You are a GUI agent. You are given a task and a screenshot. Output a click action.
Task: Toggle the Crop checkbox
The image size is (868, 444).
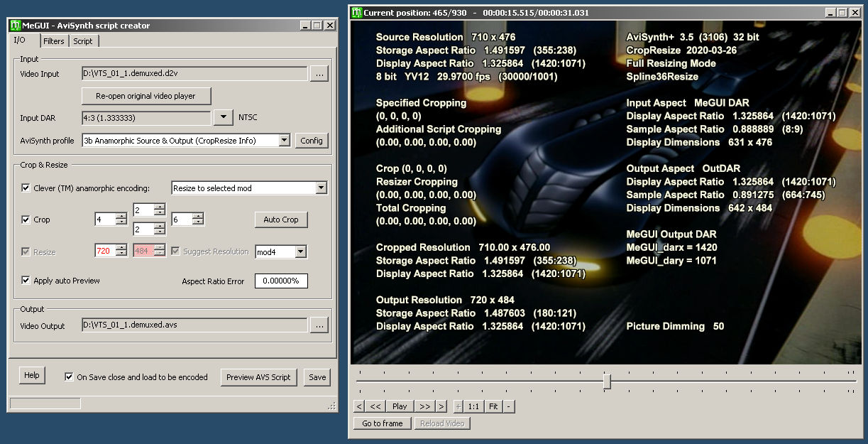[x=26, y=220]
